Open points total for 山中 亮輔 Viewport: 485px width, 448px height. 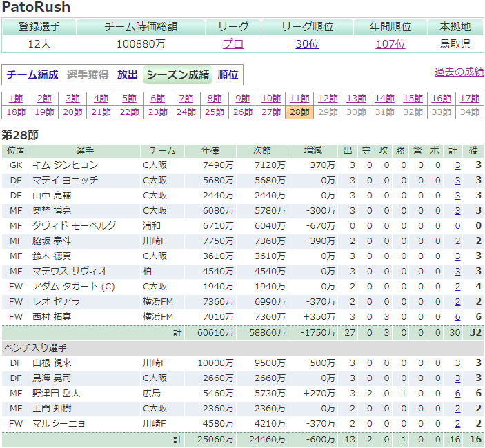pyautogui.click(x=457, y=196)
